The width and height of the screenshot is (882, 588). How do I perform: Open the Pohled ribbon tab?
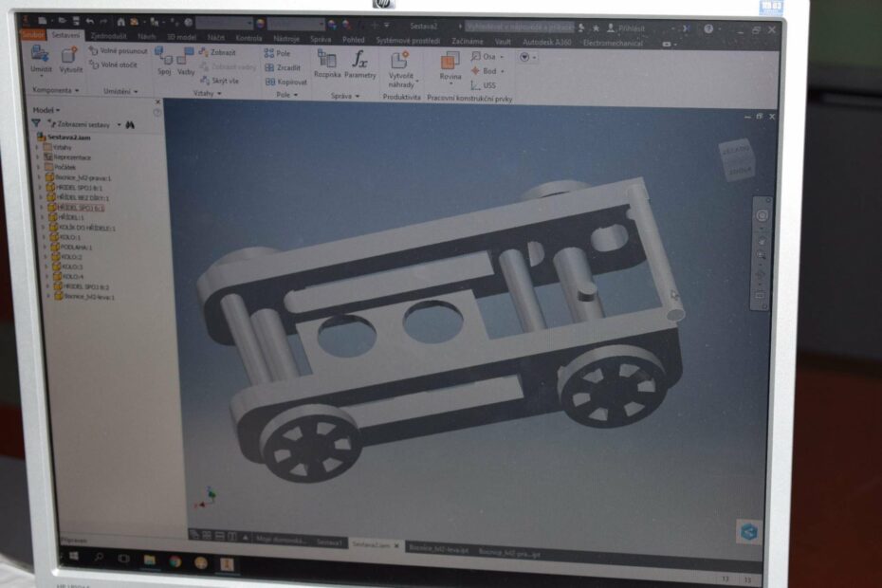coord(352,40)
